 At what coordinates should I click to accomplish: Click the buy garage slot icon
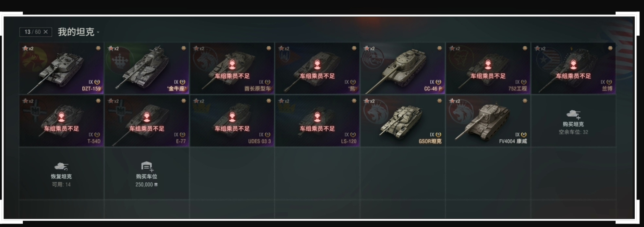[x=147, y=167]
